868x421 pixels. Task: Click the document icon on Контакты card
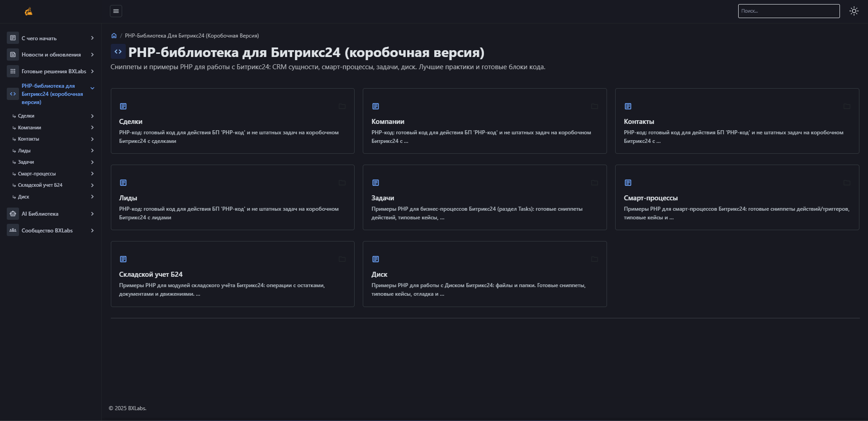point(628,106)
